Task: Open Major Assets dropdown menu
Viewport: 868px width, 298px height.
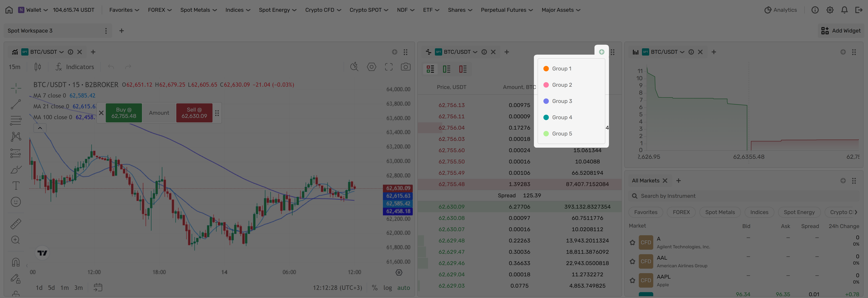Action: 561,10
